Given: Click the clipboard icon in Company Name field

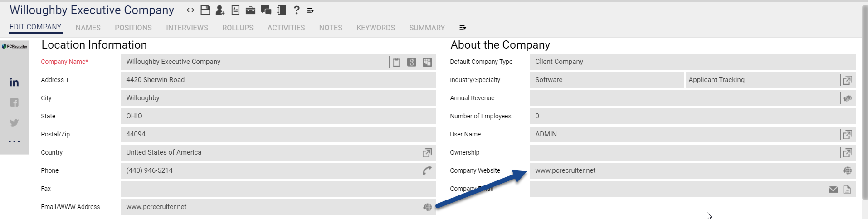Looking at the screenshot, I should [396, 62].
